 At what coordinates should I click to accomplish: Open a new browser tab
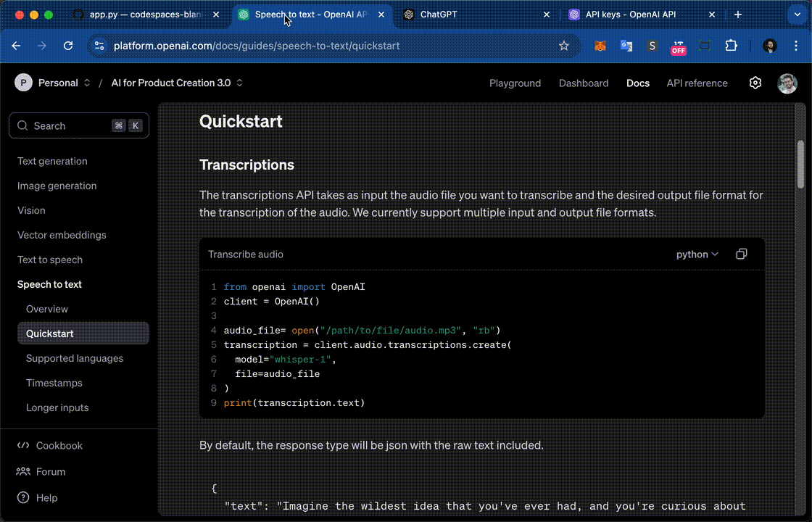coord(738,14)
